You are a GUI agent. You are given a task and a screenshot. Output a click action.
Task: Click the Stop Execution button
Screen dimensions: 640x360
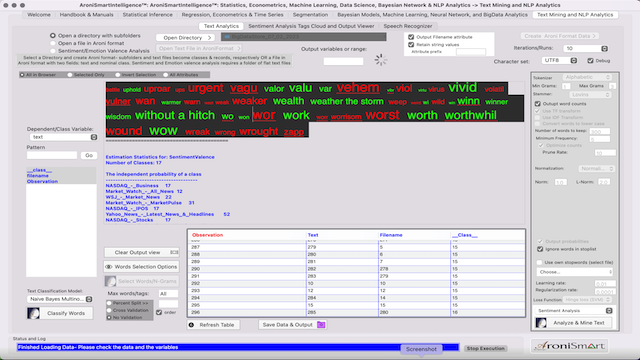click(x=486, y=349)
